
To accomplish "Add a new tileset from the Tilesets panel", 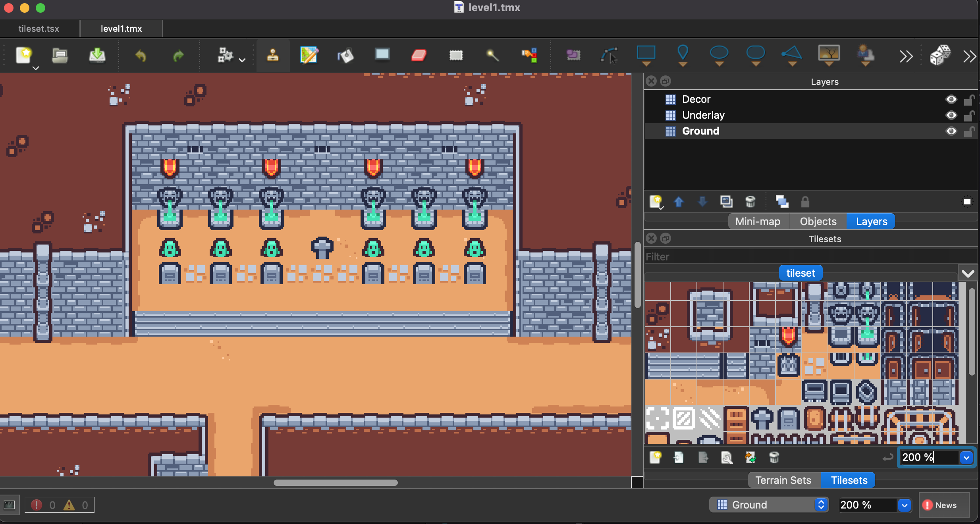I will point(655,458).
